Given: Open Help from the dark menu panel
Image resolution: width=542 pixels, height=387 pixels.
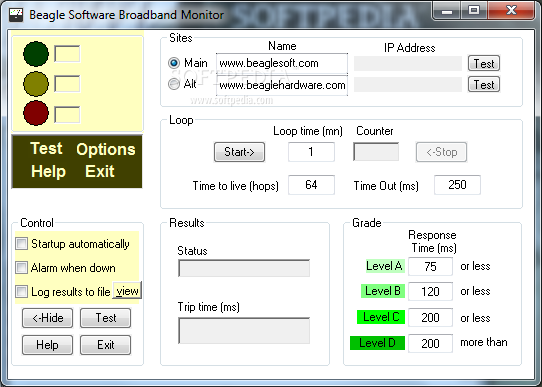Looking at the screenshot, I should [48, 171].
